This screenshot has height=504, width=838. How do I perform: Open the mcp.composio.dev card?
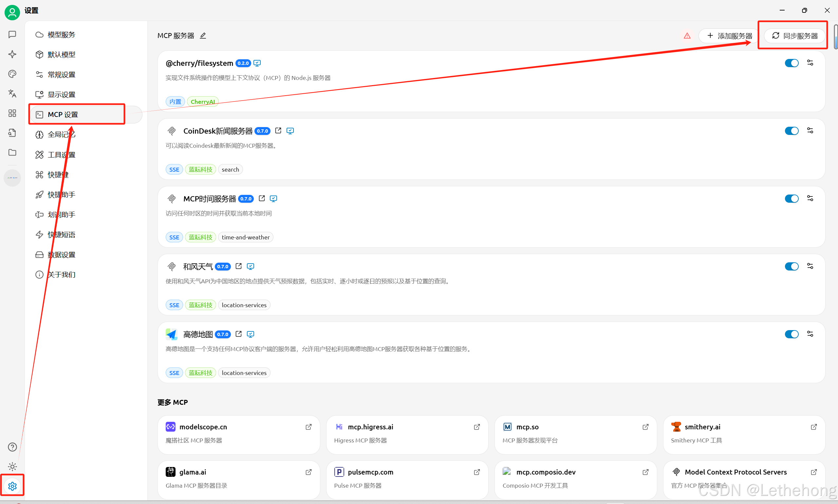pos(575,479)
